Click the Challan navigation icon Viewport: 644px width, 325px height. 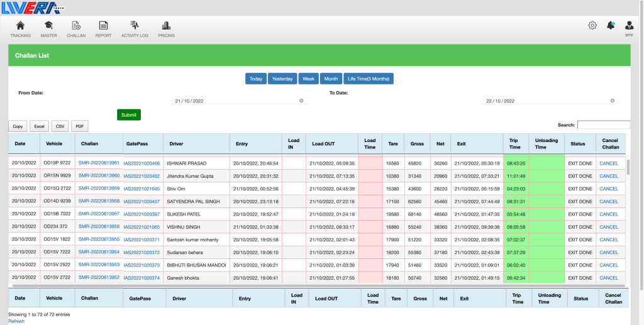[x=76, y=26]
